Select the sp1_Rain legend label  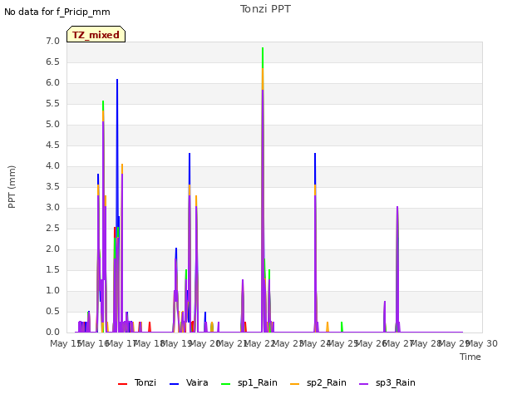pyautogui.click(x=258, y=382)
